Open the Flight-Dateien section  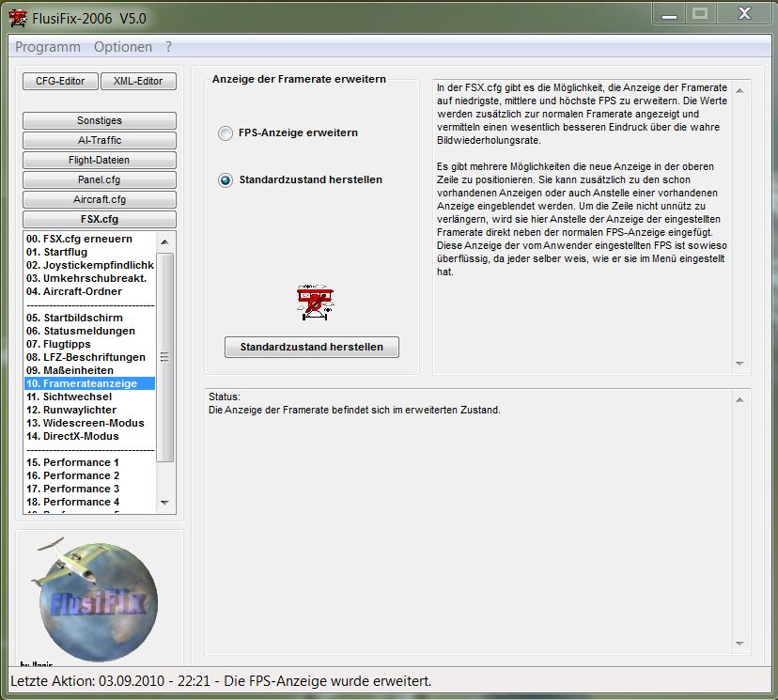pos(100,161)
